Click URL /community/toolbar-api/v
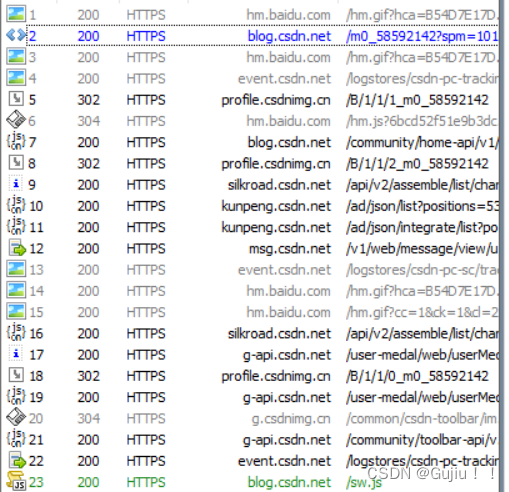This screenshot has width=509, height=492. pos(422,440)
